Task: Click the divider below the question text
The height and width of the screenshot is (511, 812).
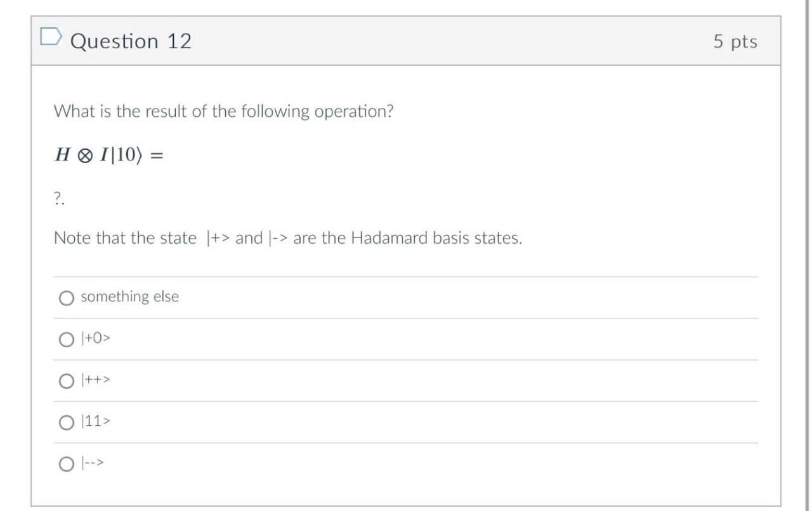Action: (406, 276)
